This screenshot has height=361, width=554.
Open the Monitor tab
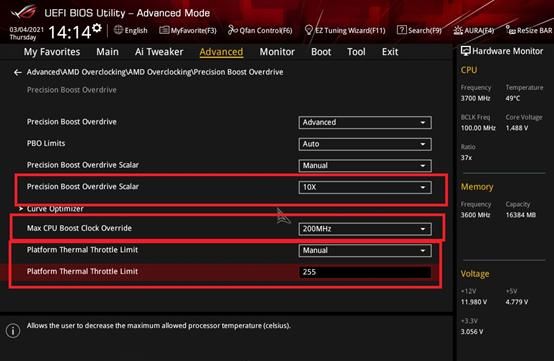[277, 52]
